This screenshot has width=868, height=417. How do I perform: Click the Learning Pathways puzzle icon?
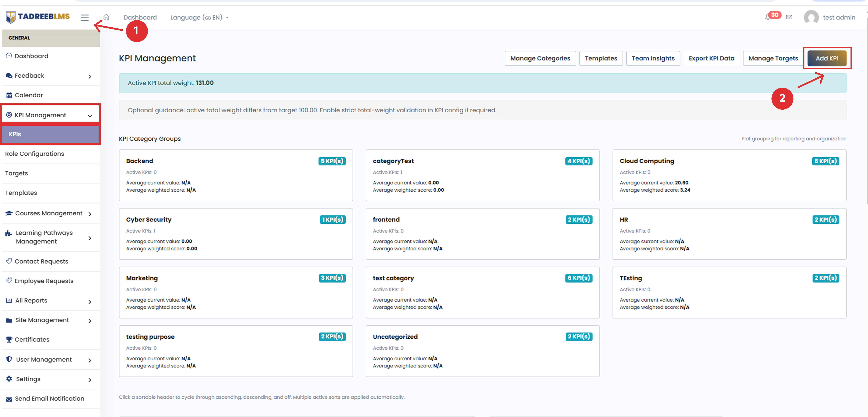coord(9,233)
